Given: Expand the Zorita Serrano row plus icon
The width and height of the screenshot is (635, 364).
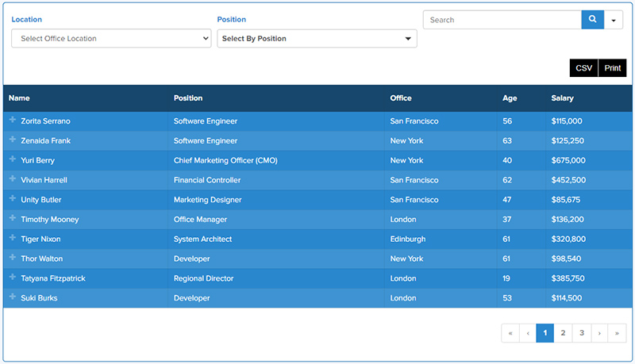Looking at the screenshot, I should click(x=13, y=121).
